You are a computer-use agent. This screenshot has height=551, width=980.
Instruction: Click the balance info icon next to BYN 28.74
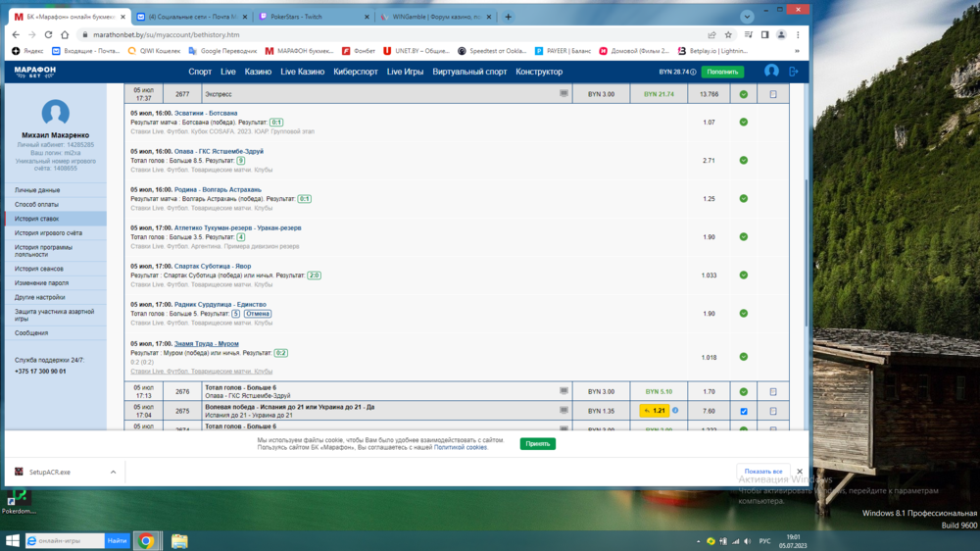[693, 72]
